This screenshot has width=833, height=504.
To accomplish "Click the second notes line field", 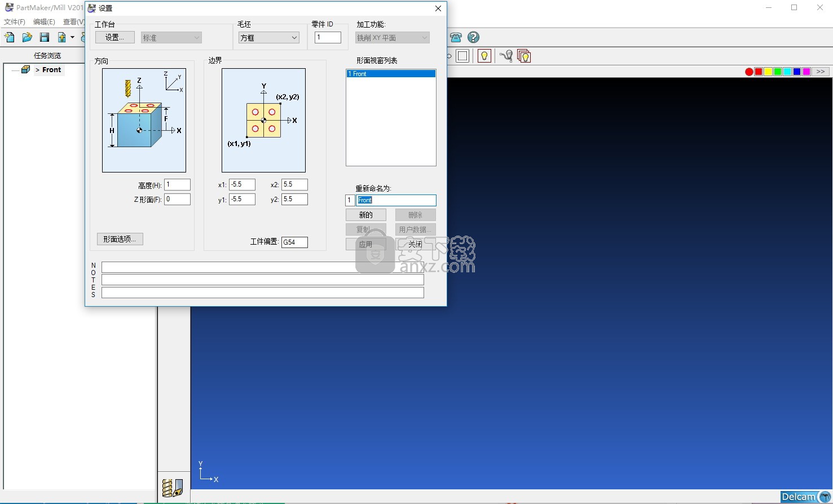I will click(263, 280).
